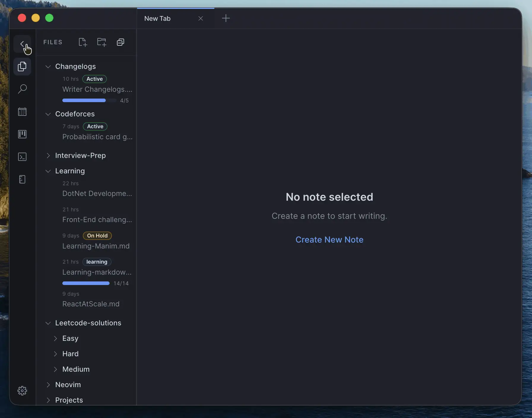The image size is (532, 418).
Task: Create a new folder with toolbar icon
Action: point(102,42)
